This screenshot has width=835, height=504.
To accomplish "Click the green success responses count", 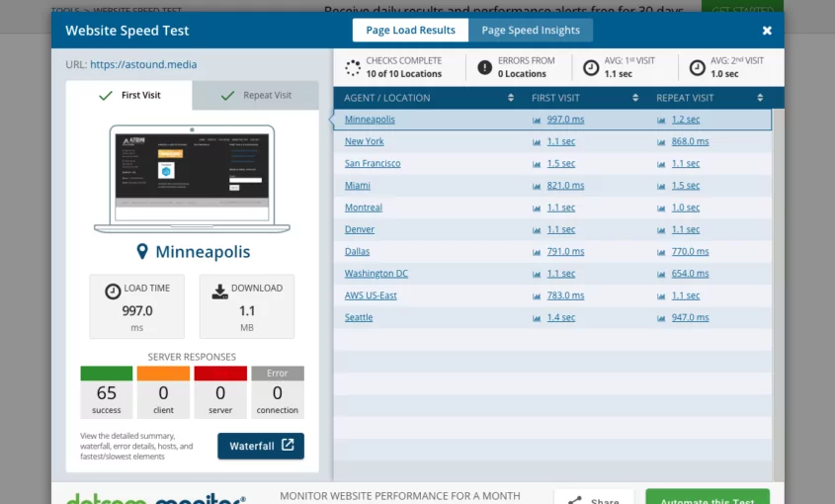I will coord(107,392).
